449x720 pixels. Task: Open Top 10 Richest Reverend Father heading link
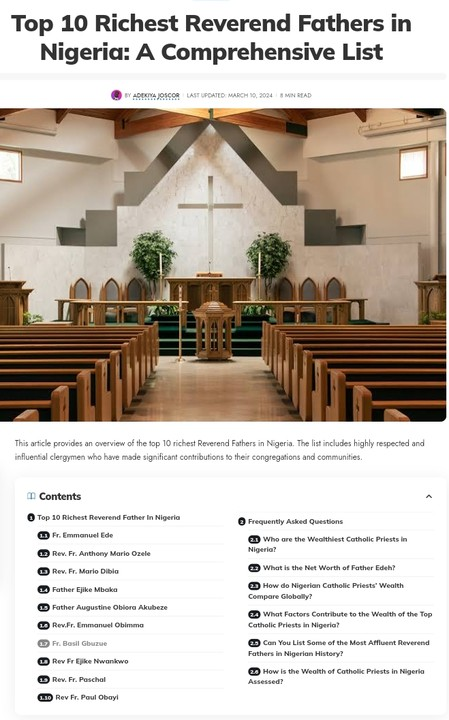coord(109,518)
